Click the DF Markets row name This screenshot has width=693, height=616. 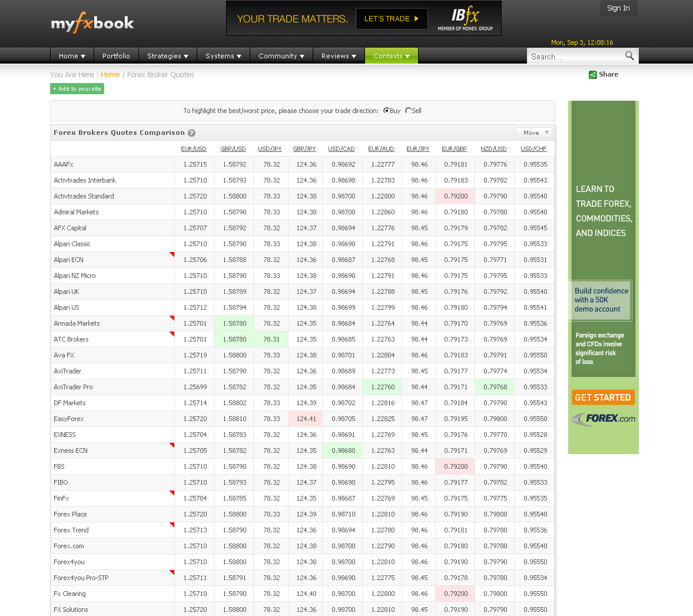(70, 403)
